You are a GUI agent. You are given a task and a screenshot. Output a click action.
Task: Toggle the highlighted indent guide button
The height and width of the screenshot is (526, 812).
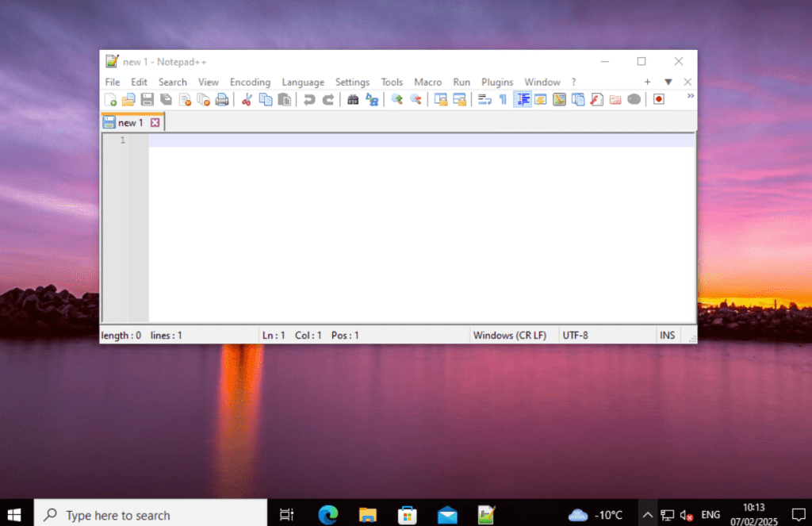click(523, 99)
